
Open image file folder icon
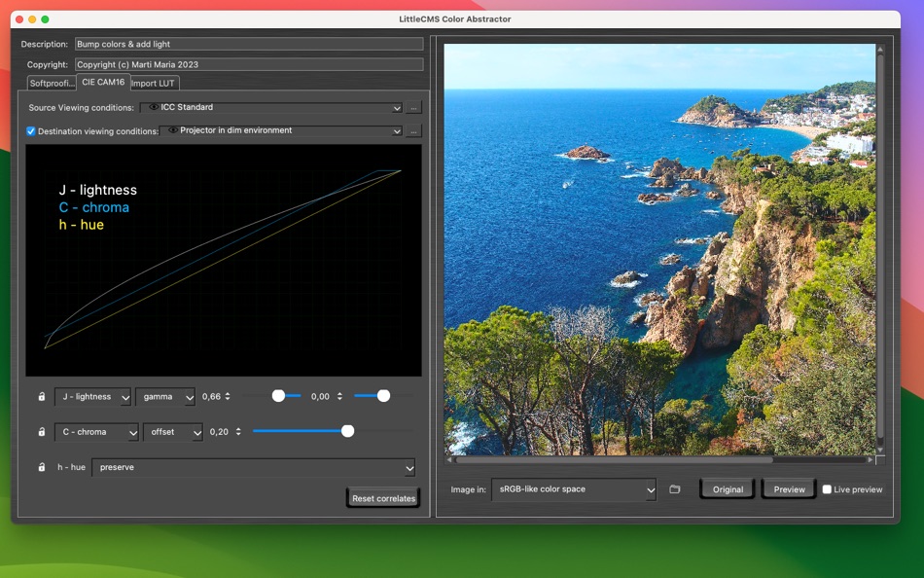(675, 488)
